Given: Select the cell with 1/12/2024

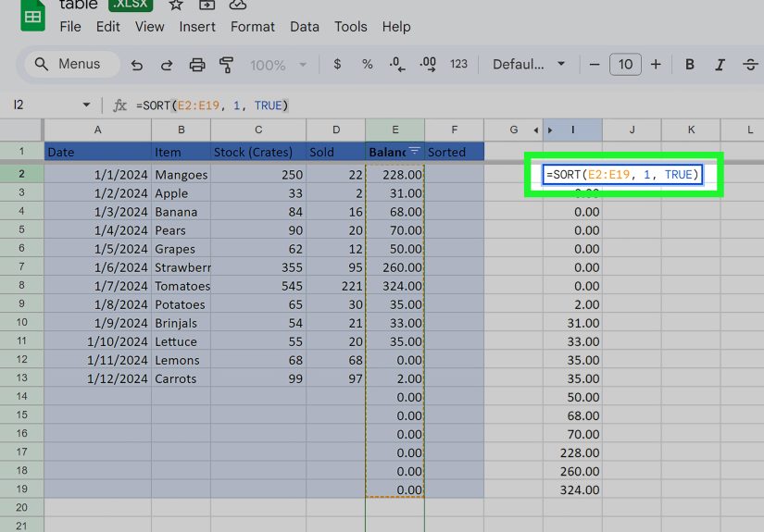Looking at the screenshot, I should pyautogui.click(x=97, y=378).
